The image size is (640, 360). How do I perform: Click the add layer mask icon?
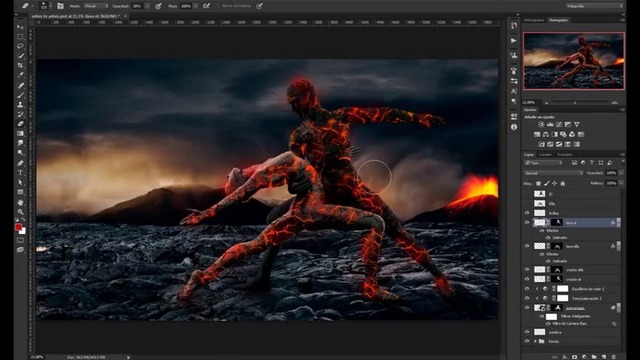575,357
